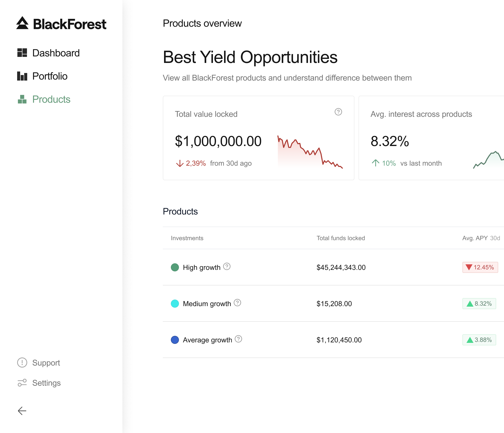Select the Dashboard grid icon
This screenshot has height=433, width=504.
(x=22, y=53)
